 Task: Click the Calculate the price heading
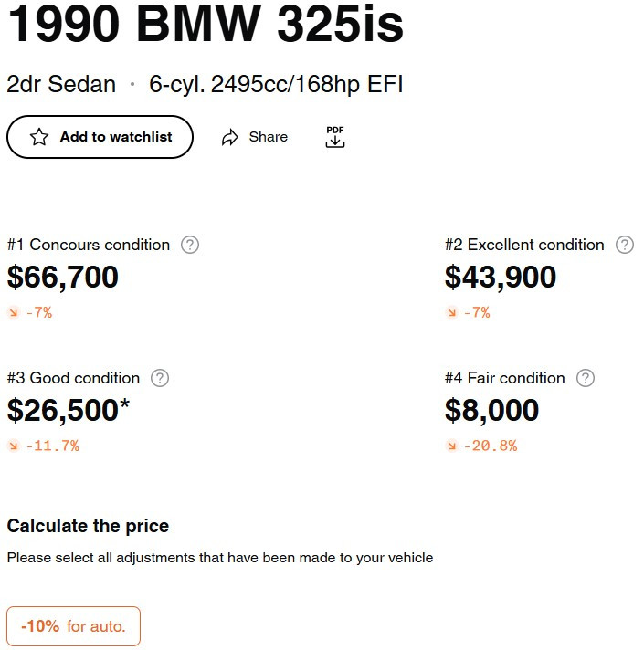[x=88, y=526]
